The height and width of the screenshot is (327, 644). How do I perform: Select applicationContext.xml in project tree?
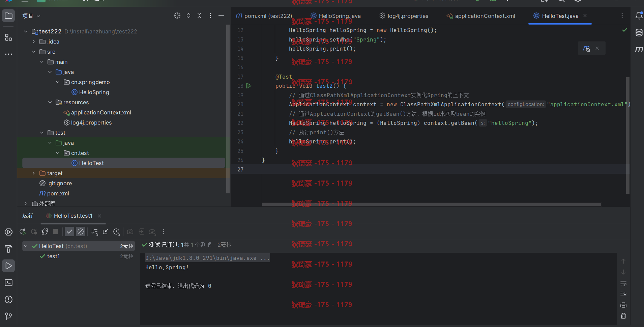click(x=97, y=112)
